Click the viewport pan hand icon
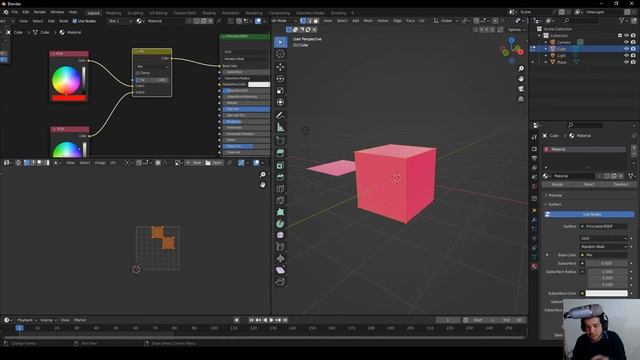This screenshot has height=360, width=640. pyautogui.click(x=521, y=78)
